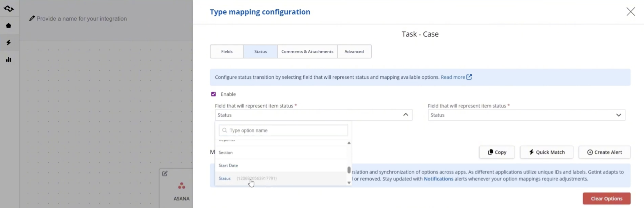Click the Create Alert button
This screenshot has height=208, width=644.
pyautogui.click(x=604, y=152)
